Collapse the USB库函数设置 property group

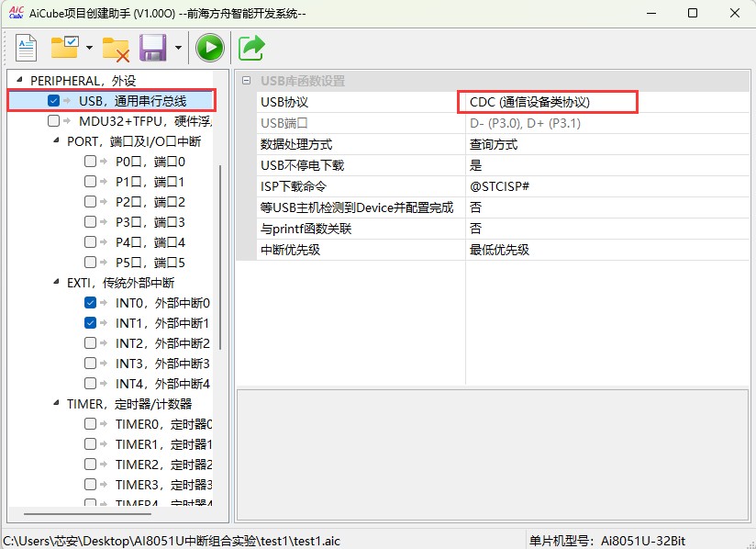(247, 81)
